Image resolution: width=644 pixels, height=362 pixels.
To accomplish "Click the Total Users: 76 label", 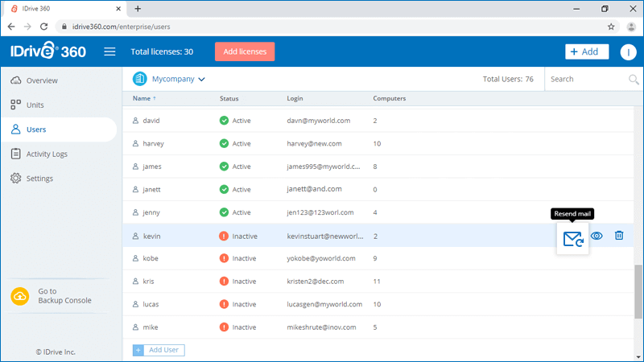I will point(508,79).
